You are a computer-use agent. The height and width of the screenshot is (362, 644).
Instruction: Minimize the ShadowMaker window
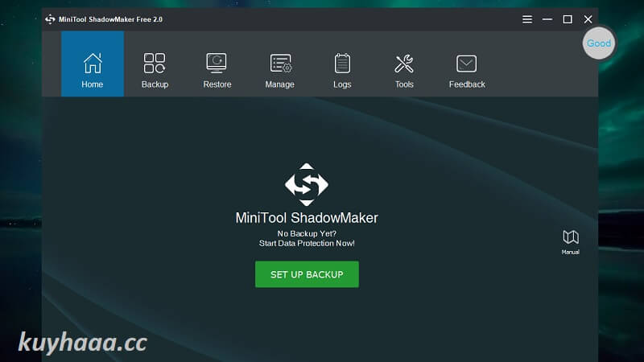click(547, 19)
